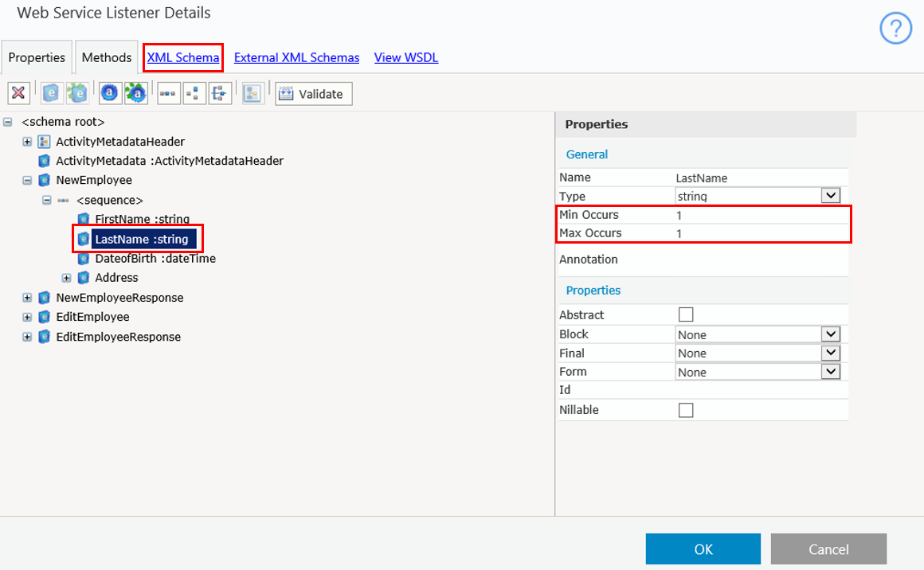Viewport: 924px width, 570px height.
Task: Select the EditEmployeeResponse tree item
Action: (118, 337)
